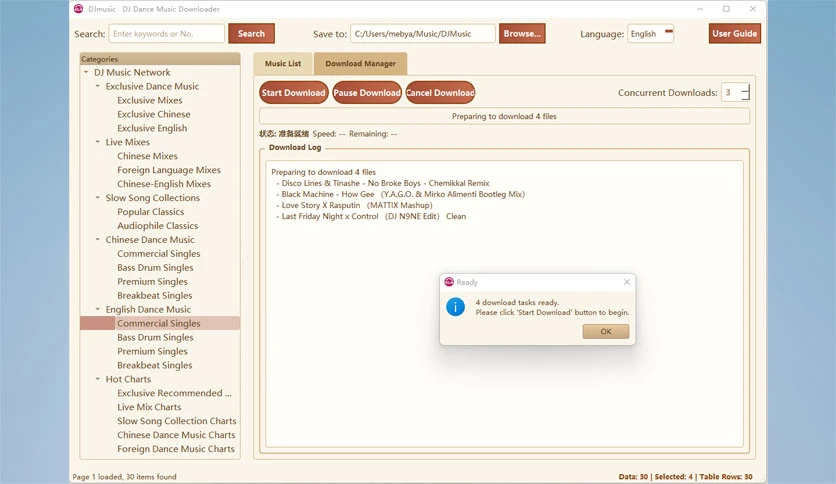Select Popular Classics category
This screenshot has width=836, height=484.
(150, 212)
